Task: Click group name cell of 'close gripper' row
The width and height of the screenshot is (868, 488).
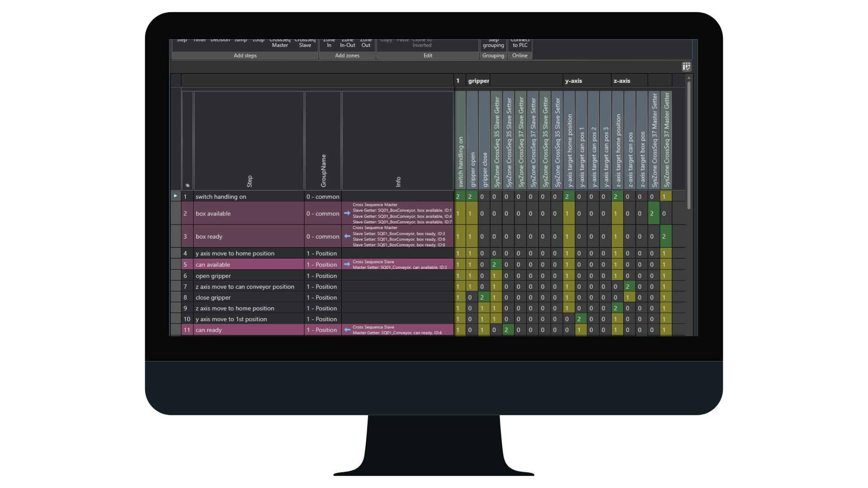Action: 323,297
